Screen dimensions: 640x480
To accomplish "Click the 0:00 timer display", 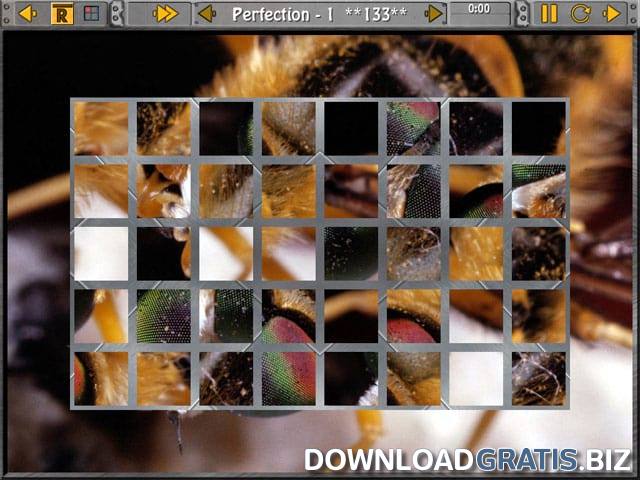I will (x=479, y=10).
